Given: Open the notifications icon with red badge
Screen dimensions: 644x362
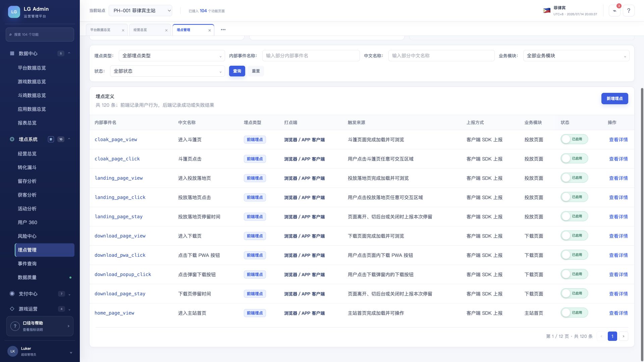Looking at the screenshot, I should (x=614, y=11).
